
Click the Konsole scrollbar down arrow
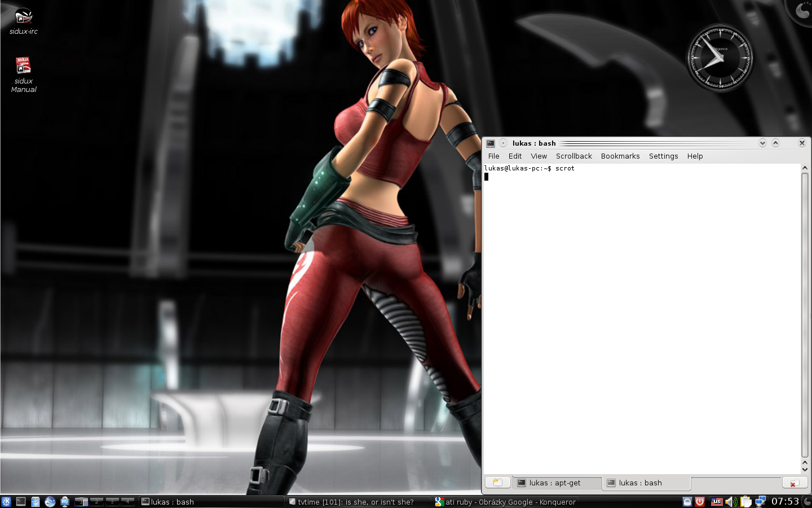click(805, 470)
